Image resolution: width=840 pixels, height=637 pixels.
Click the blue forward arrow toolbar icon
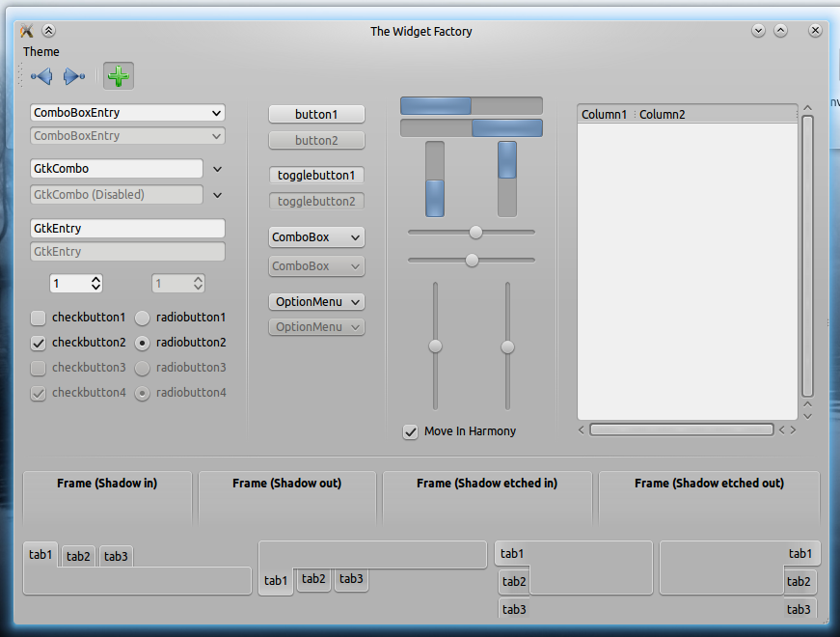(x=74, y=76)
